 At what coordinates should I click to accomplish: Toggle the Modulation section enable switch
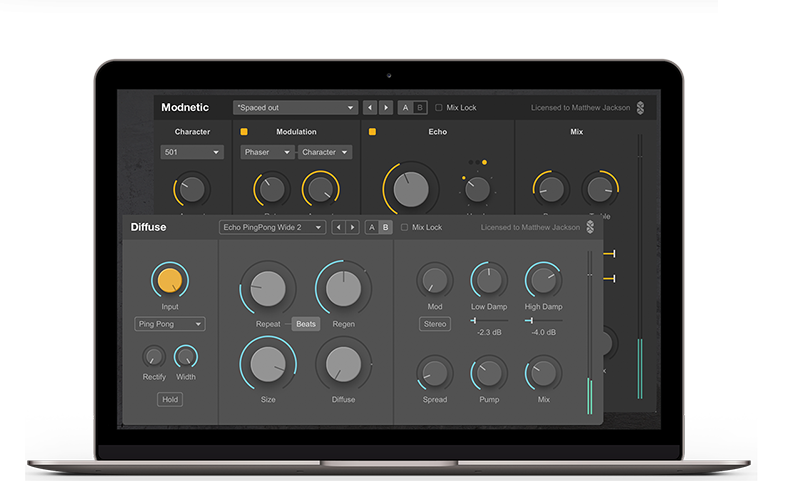(x=244, y=132)
